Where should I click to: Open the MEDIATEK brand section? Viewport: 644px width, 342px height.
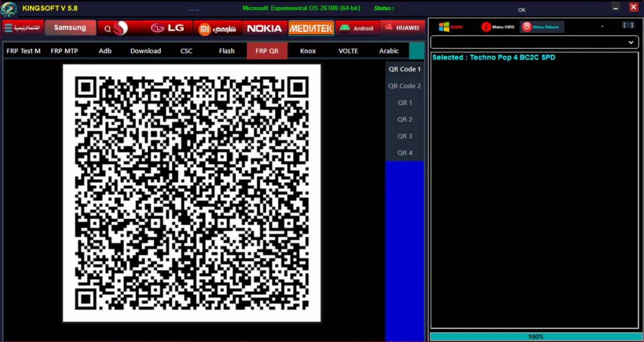click(311, 28)
